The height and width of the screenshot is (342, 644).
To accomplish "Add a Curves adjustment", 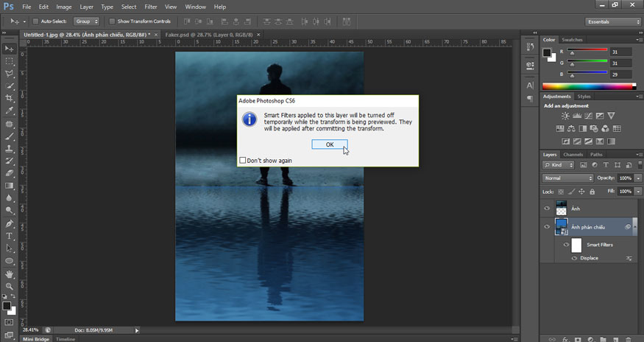I will coord(589,116).
